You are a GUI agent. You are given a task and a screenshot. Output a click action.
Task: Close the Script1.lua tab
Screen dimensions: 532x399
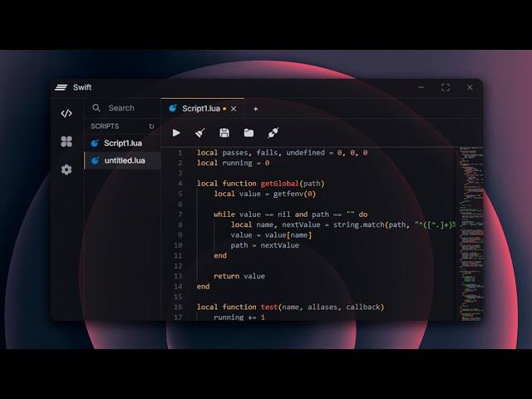234,109
